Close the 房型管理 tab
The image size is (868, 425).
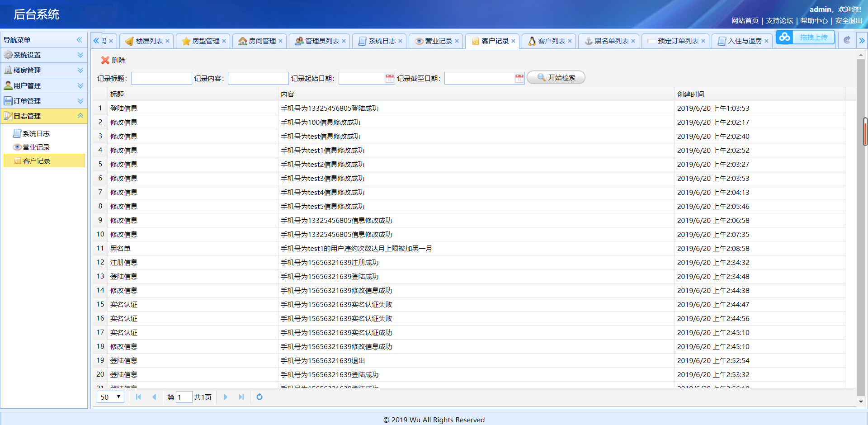[224, 41]
